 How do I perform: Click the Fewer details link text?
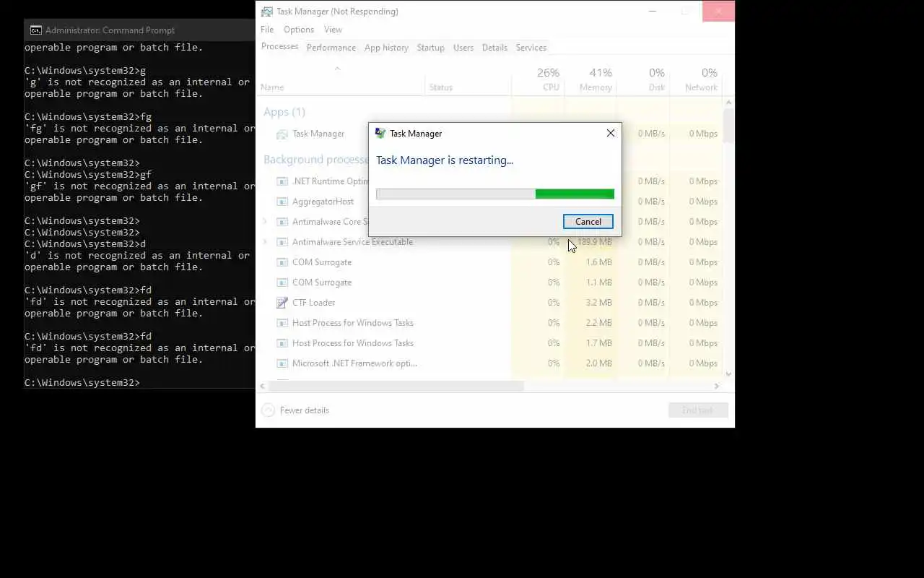coord(305,410)
